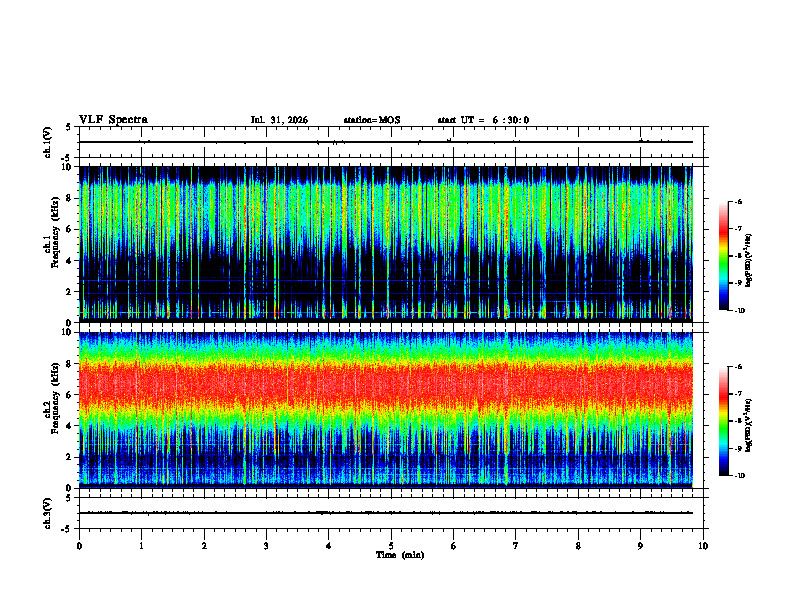This screenshot has width=792, height=612.
Task: Click the "ch.1(V)" waveform axis label
Action: pos(48,142)
